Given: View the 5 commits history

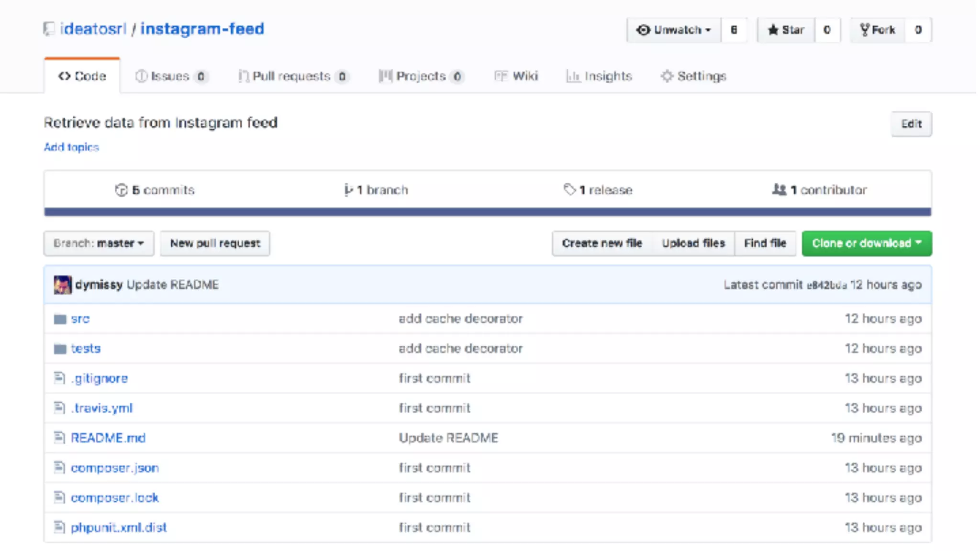Looking at the screenshot, I should 155,190.
